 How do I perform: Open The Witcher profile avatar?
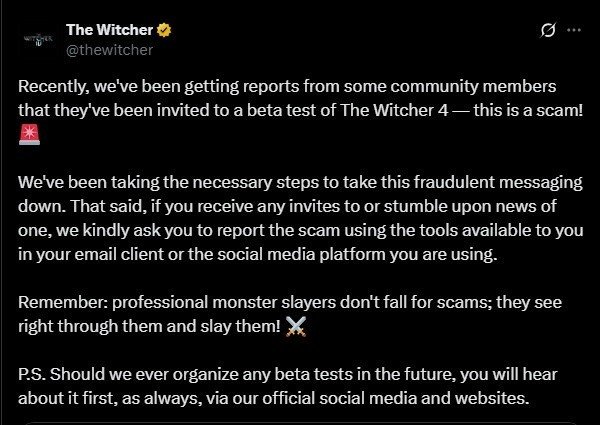coord(38,39)
